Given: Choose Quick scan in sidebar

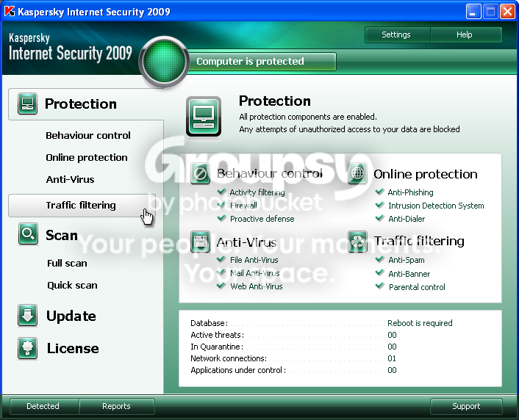Looking at the screenshot, I should pyautogui.click(x=72, y=285).
